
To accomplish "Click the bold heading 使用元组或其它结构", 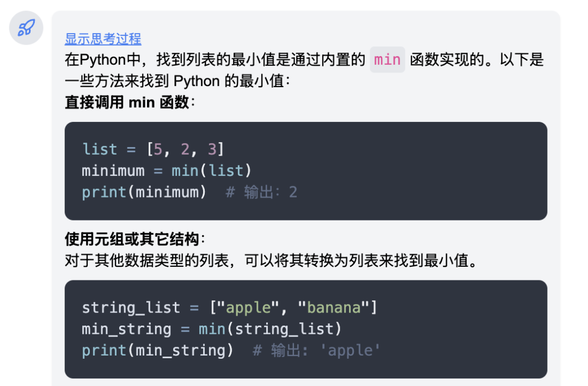I will [x=132, y=239].
